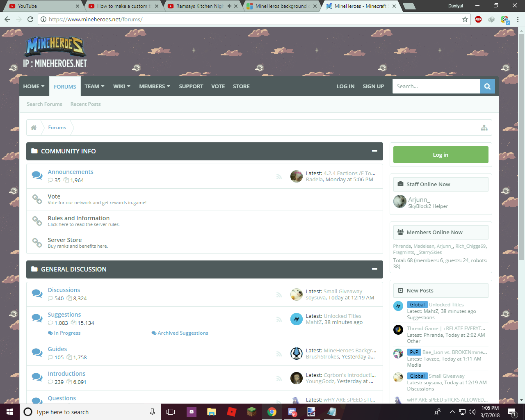Image resolution: width=525 pixels, height=420 pixels.
Task: Open the Rules and Information link
Action: [x=79, y=218]
